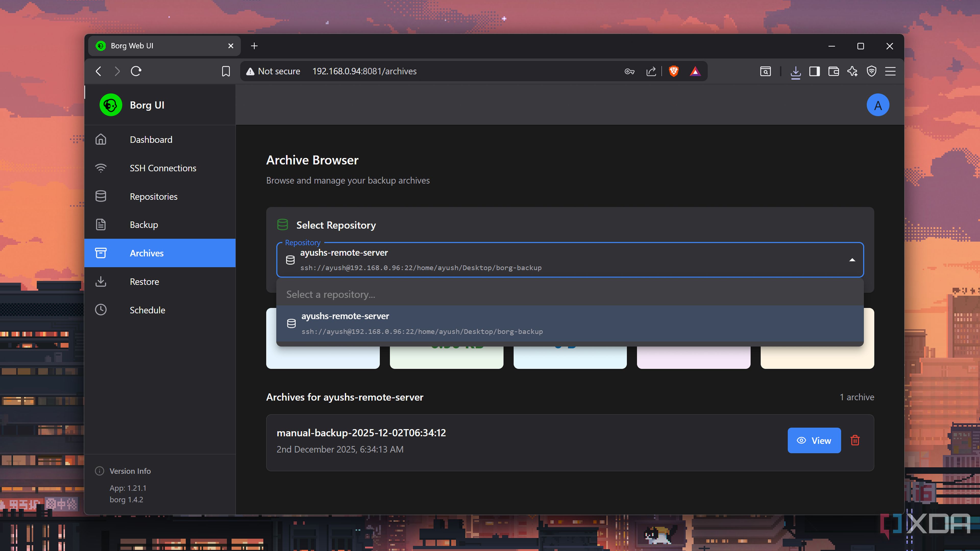This screenshot has width=980, height=551.
Task: Click the tab search toolbar icon
Action: tap(765, 71)
